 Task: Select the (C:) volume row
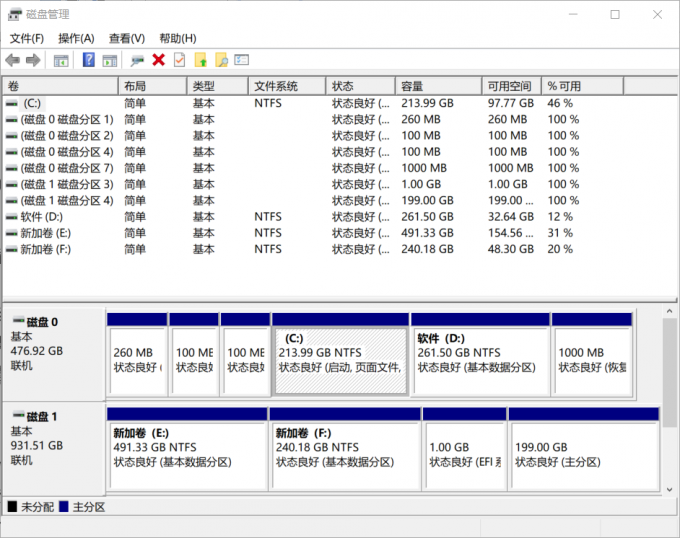click(x=313, y=104)
